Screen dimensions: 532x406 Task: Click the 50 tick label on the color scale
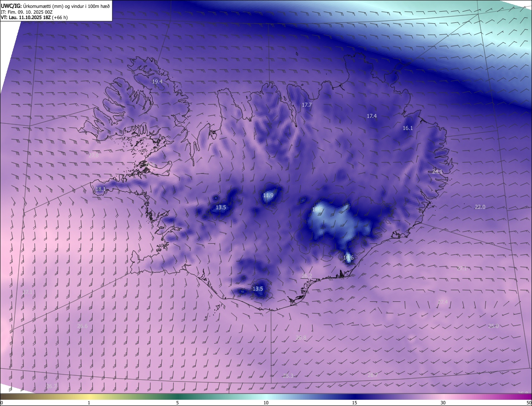click(529, 403)
